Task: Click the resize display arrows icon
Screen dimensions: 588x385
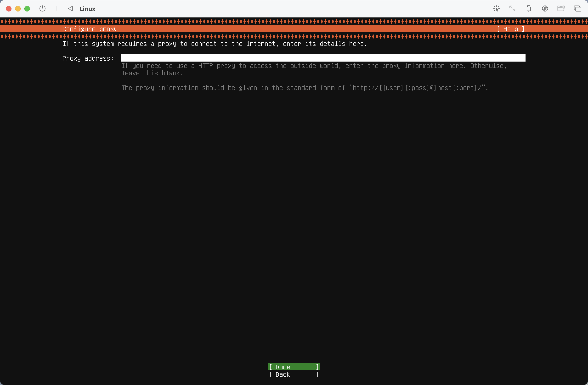Action: point(512,9)
